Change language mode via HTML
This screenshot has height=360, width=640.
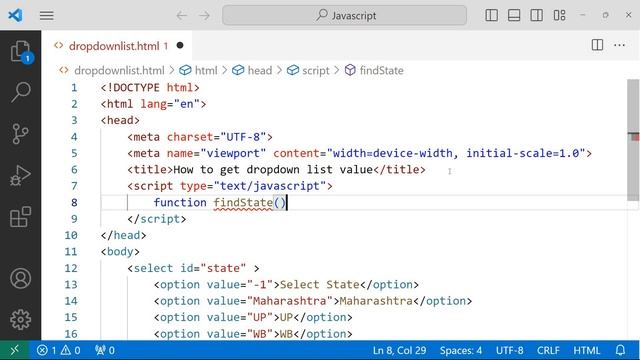[587, 350]
